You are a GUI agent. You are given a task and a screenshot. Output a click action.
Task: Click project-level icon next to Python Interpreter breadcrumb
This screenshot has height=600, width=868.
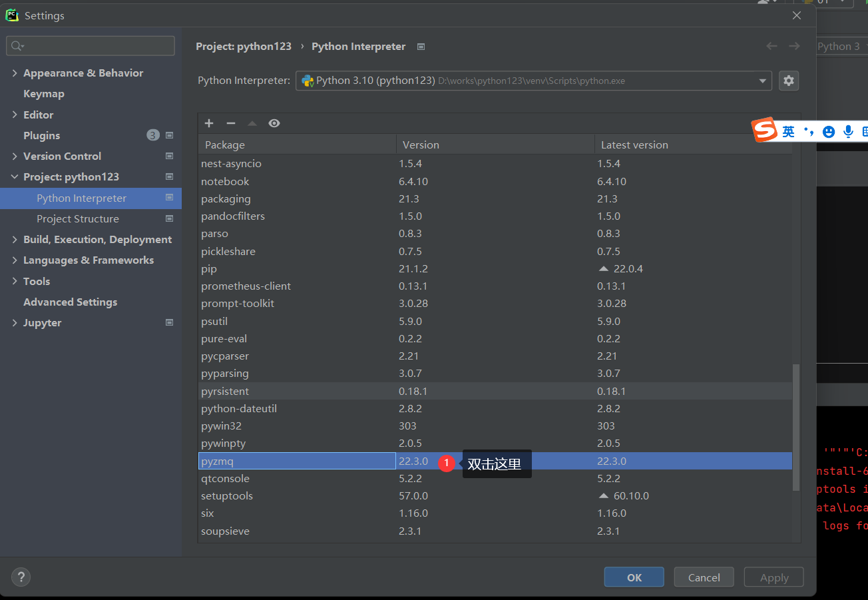click(421, 47)
